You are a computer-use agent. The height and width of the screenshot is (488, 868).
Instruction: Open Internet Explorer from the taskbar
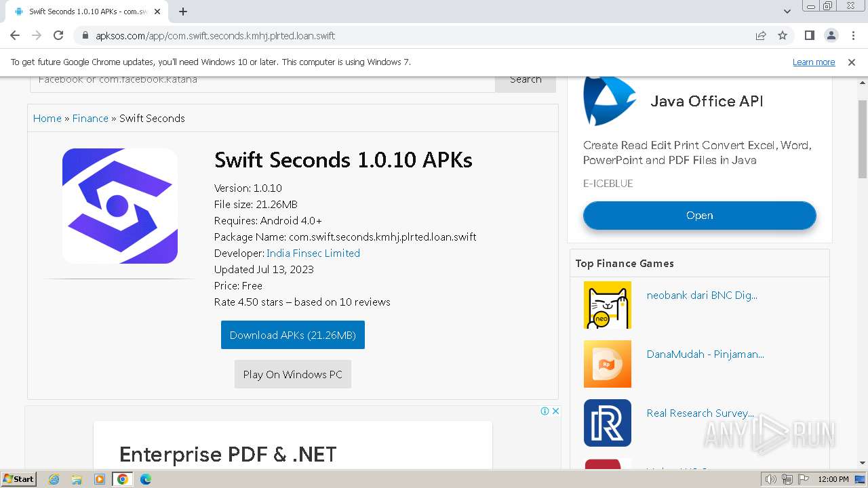(x=54, y=479)
